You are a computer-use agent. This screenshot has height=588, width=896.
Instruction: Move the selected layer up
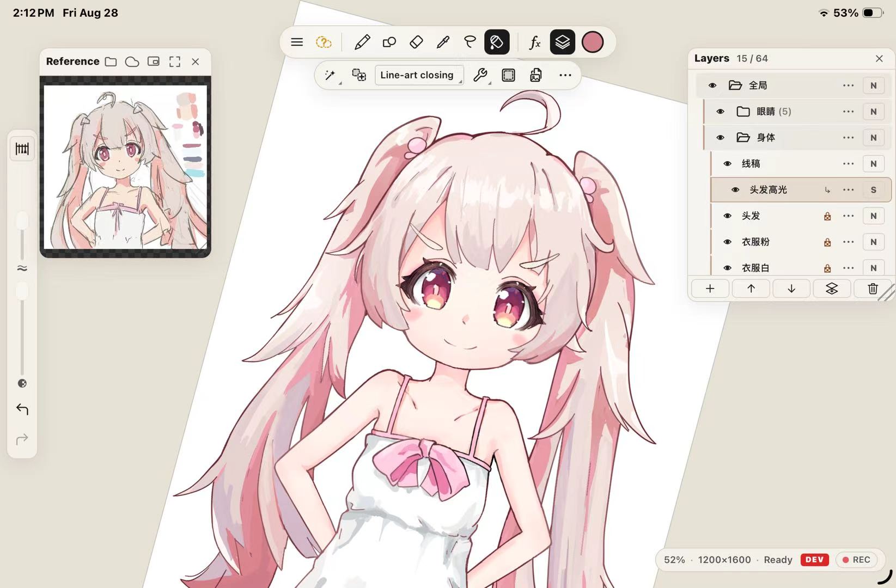click(751, 289)
